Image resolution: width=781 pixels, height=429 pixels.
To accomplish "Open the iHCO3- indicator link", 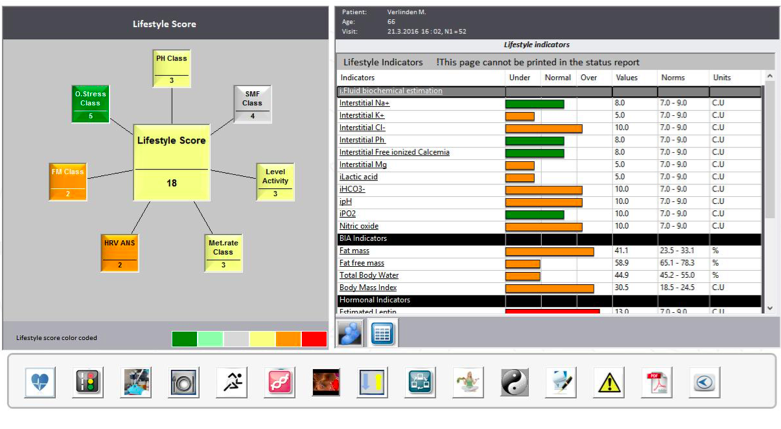I will 352,189.
